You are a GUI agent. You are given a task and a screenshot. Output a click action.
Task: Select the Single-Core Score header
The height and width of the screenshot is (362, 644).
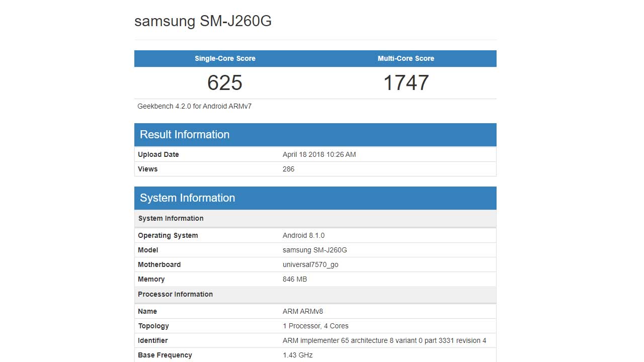point(225,58)
